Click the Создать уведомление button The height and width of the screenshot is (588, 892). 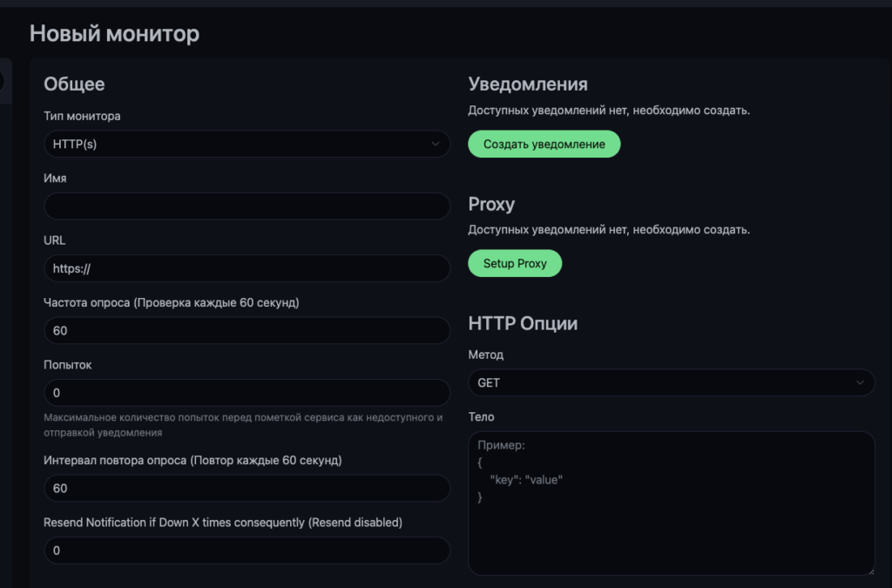[x=544, y=144]
